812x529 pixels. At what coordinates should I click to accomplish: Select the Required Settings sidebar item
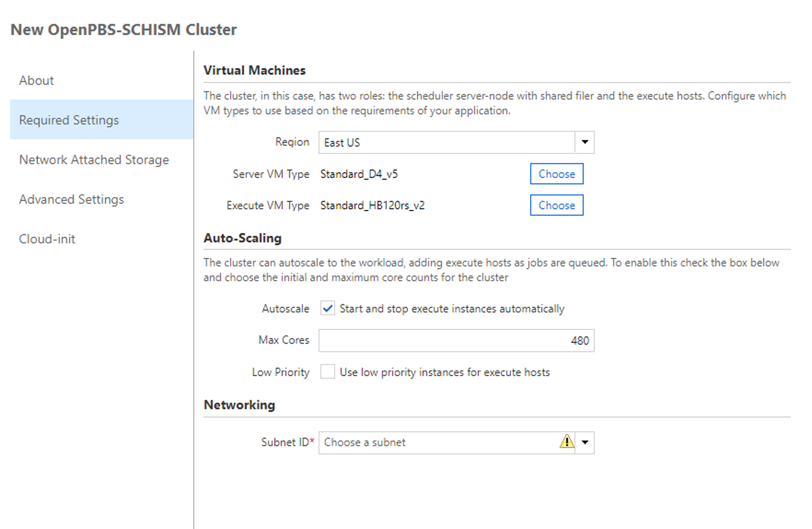click(102, 120)
